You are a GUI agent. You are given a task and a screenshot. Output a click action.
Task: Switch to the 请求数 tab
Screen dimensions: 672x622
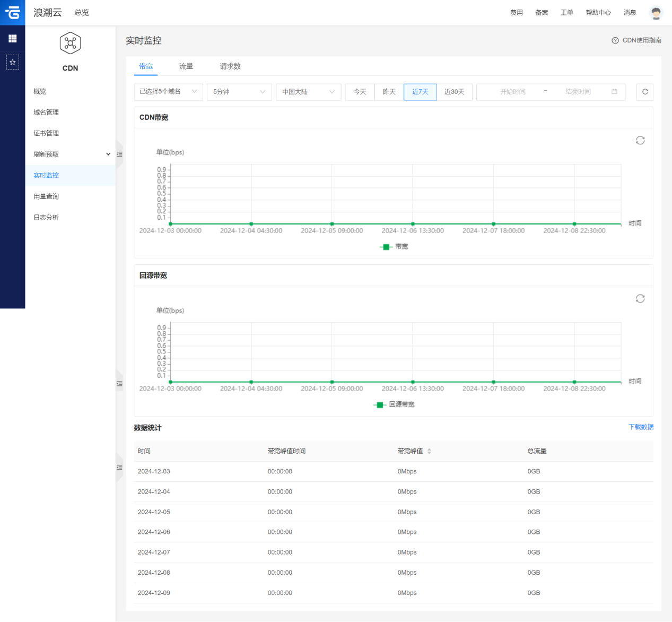click(230, 66)
